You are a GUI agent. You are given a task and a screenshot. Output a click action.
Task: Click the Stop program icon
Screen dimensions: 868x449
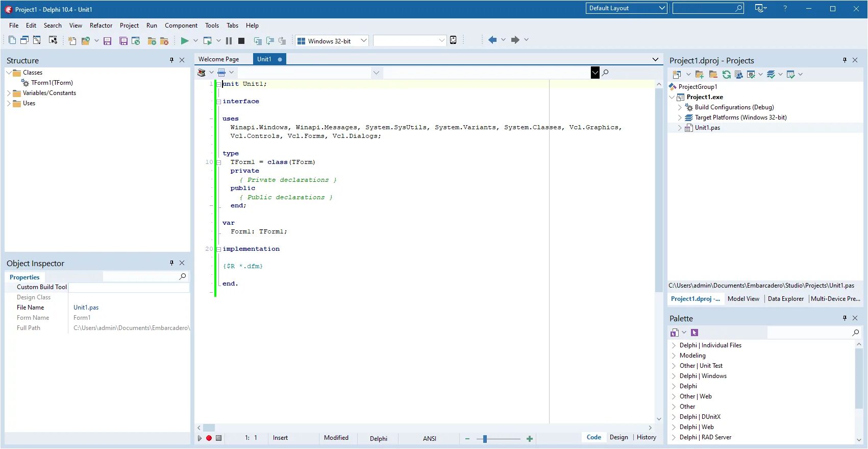241,40
